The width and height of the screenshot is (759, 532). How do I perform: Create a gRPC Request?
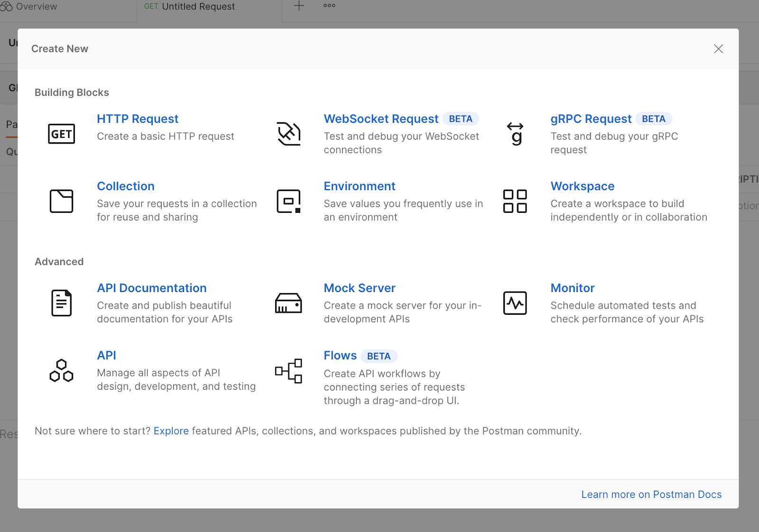coord(591,119)
